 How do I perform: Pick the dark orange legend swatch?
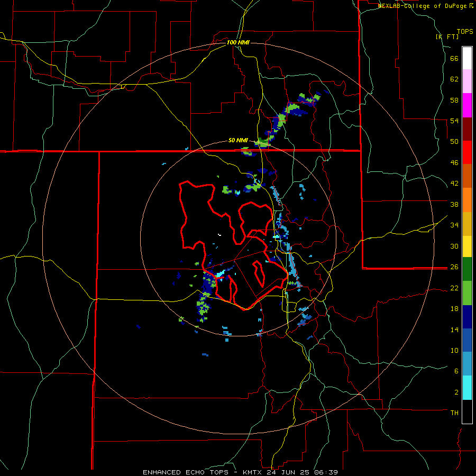click(467, 176)
